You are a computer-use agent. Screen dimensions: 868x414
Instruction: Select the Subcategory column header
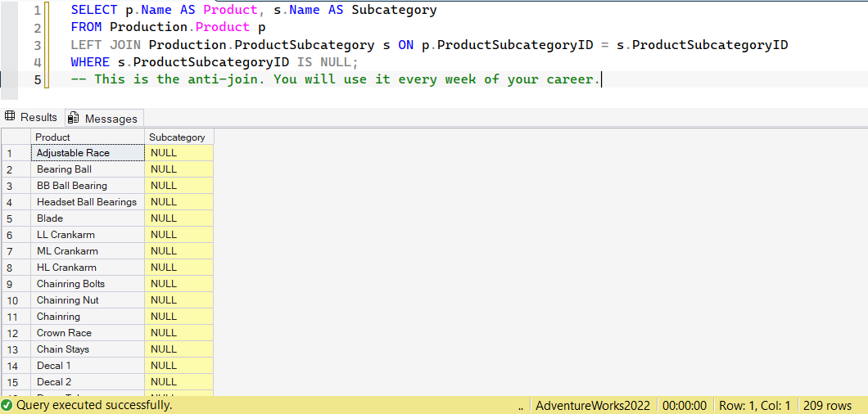[179, 137]
